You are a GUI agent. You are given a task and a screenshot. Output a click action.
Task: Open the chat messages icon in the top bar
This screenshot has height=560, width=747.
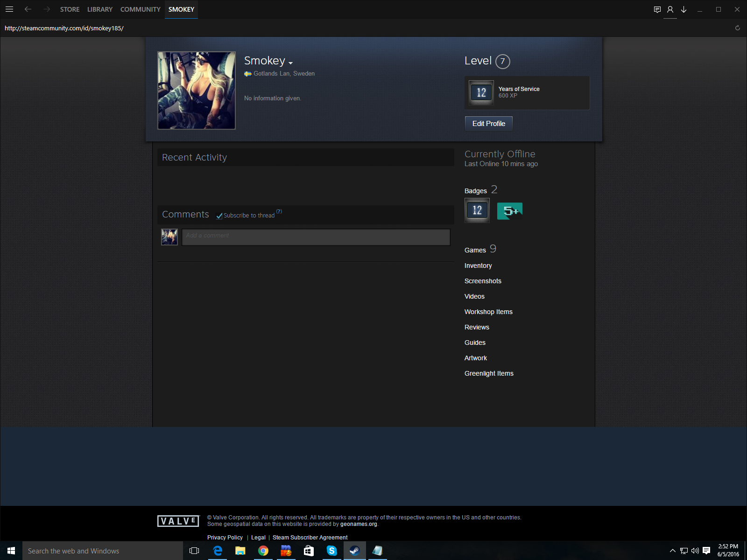point(657,9)
